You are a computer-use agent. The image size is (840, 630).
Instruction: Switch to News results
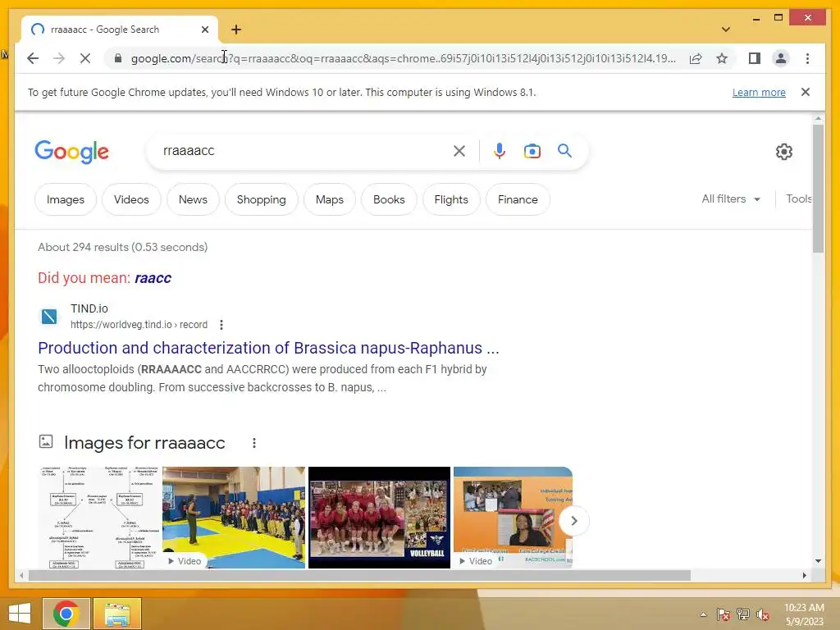point(193,199)
